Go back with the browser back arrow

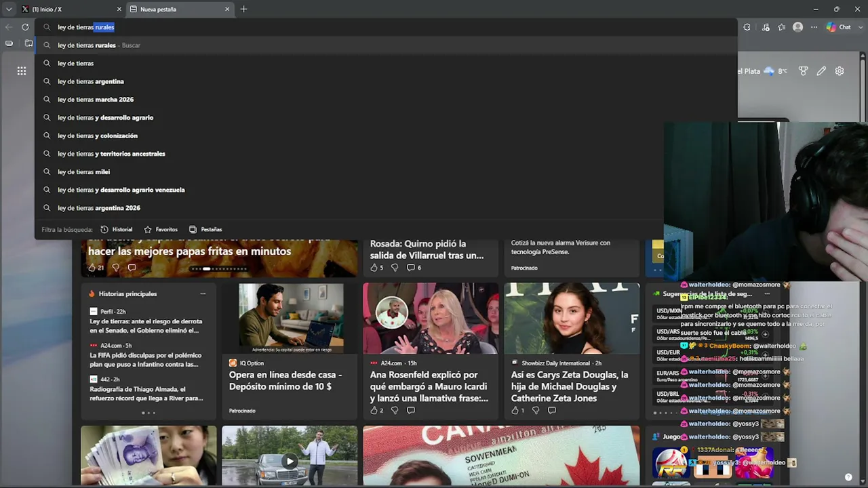tap(9, 27)
